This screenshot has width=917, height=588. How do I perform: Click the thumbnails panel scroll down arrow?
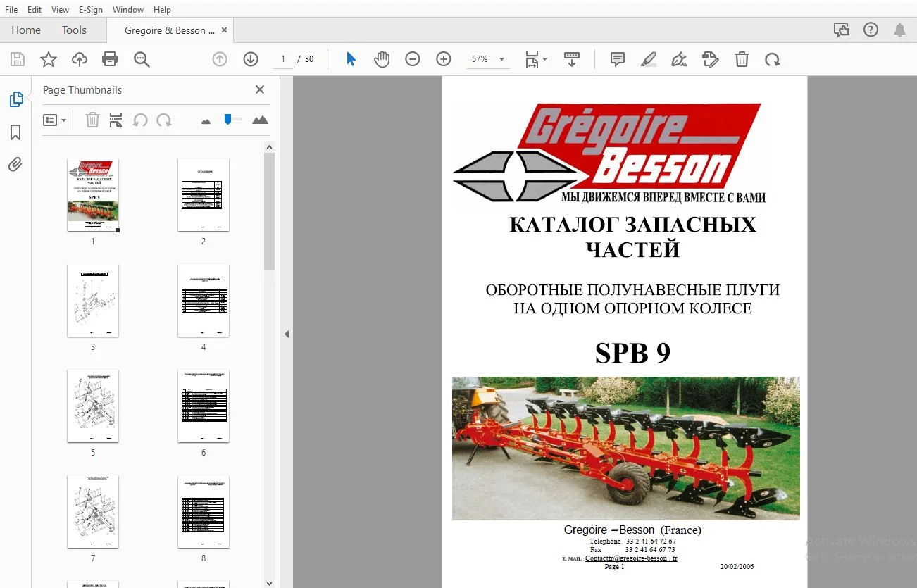(269, 582)
